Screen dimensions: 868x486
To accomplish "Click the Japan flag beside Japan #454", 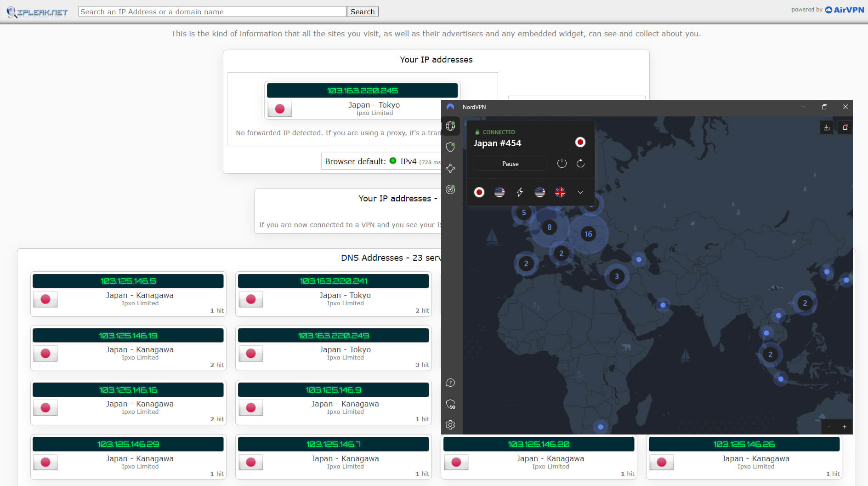I will pos(580,142).
